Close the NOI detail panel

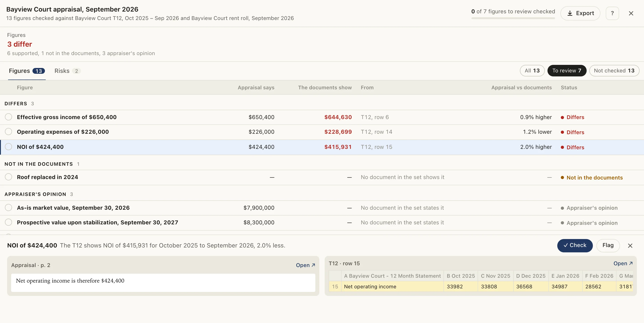(x=630, y=246)
